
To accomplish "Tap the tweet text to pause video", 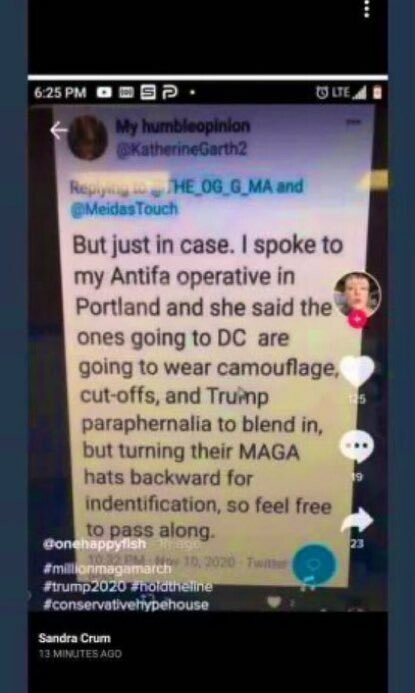I will [206, 387].
